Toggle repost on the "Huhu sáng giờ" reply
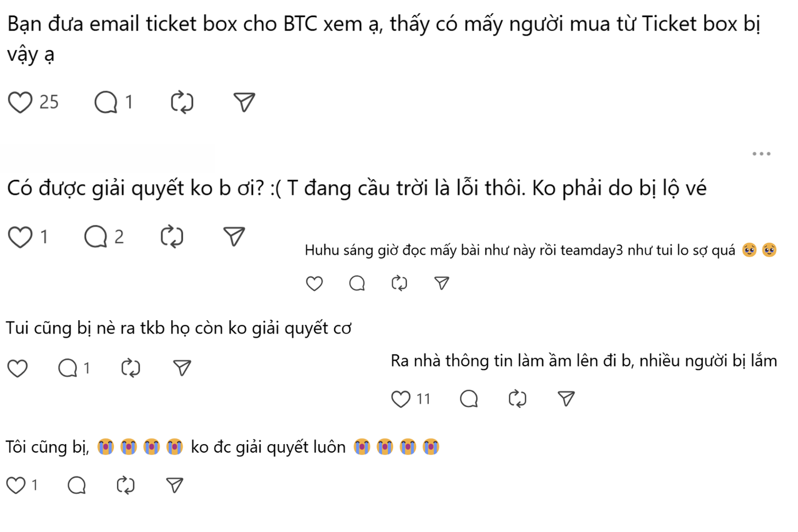This screenshot has height=532, width=798. 398,282
